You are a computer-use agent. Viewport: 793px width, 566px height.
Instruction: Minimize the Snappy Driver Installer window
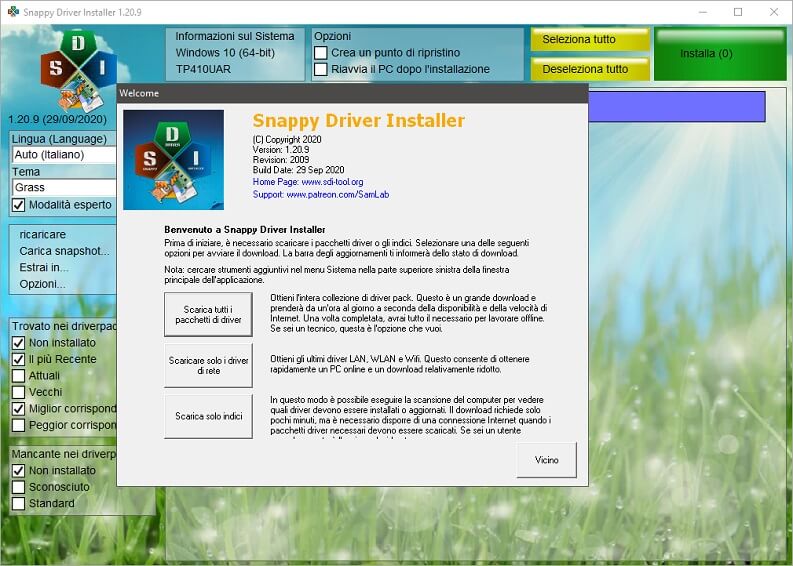click(702, 12)
